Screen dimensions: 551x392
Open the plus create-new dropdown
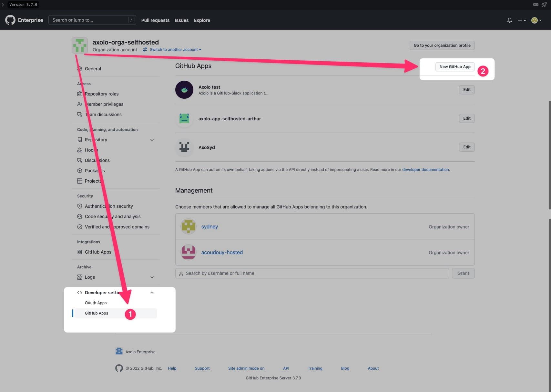click(522, 20)
